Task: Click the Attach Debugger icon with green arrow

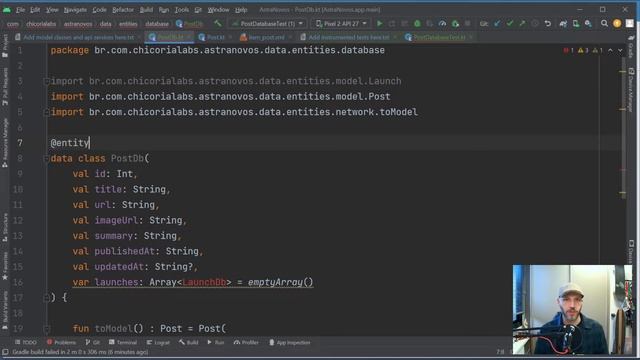Action: coord(455,24)
